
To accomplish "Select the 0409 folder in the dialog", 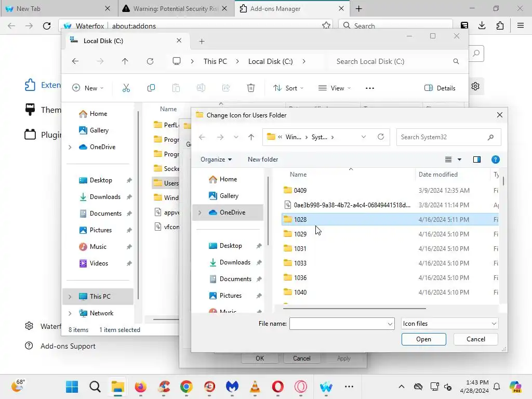I will tap(390, 190).
